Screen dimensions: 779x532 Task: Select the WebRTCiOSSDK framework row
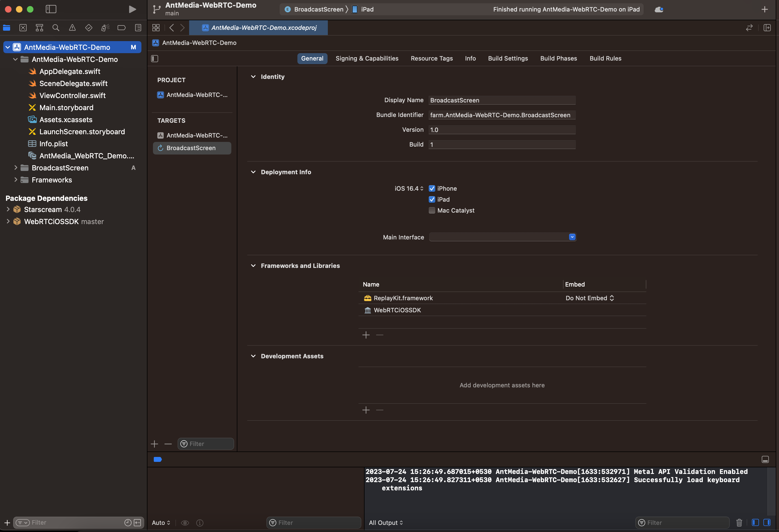click(x=502, y=310)
